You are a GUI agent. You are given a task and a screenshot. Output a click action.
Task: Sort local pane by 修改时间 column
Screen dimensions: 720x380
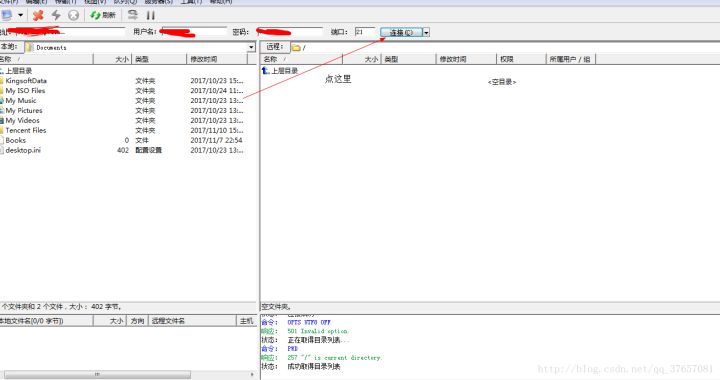click(x=217, y=59)
